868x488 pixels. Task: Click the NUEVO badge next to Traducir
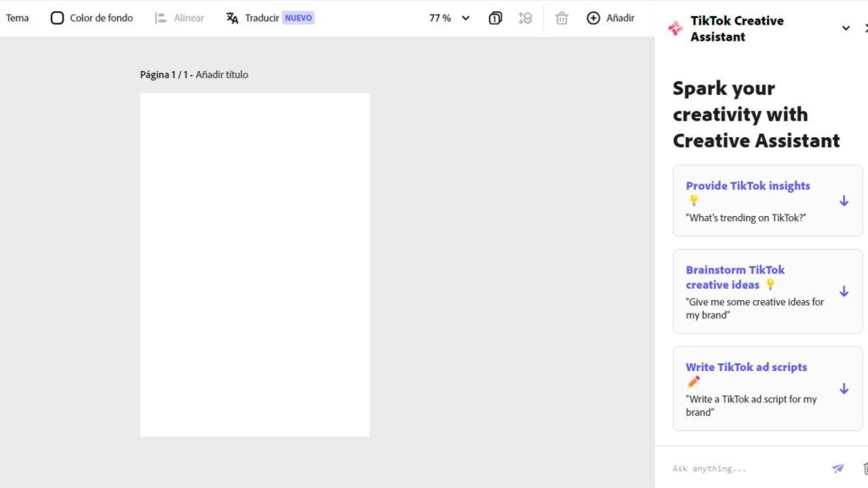click(x=298, y=18)
